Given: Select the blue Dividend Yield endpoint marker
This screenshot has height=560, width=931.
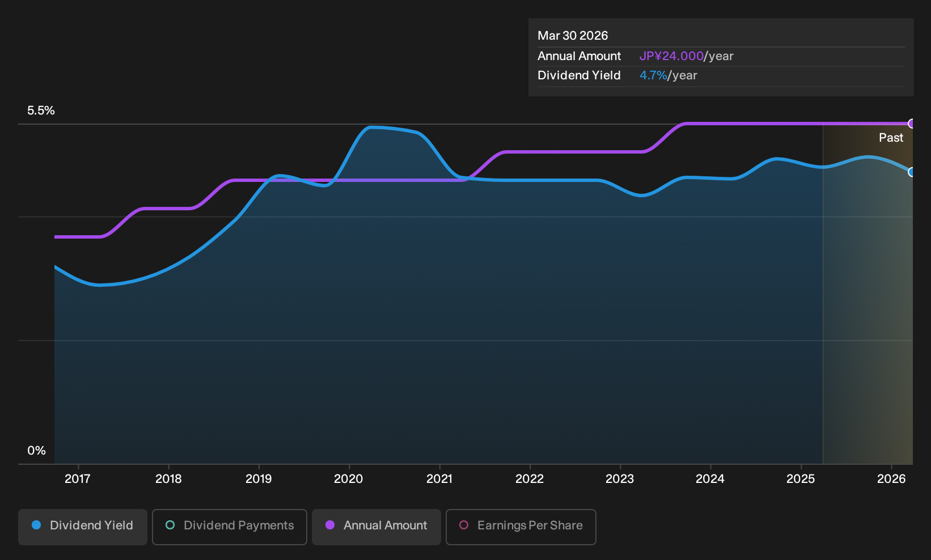Looking at the screenshot, I should [x=912, y=172].
